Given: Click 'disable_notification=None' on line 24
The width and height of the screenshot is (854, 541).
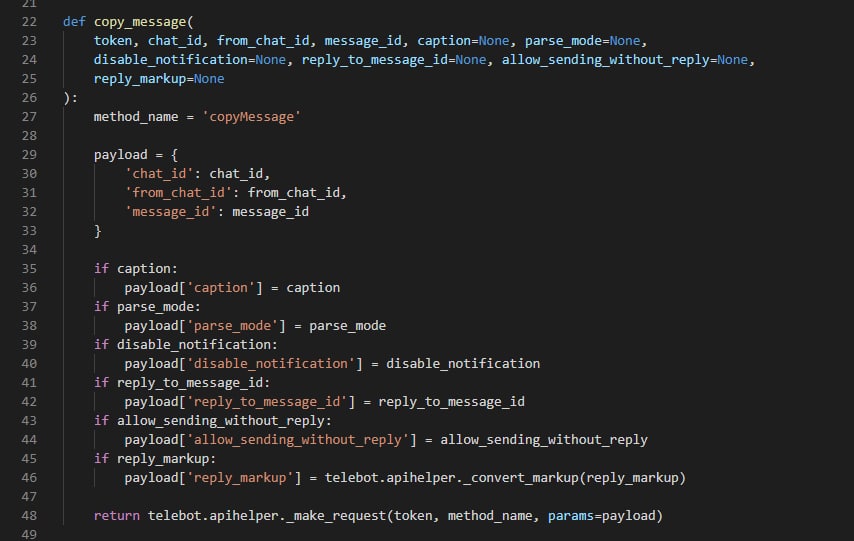Looking at the screenshot, I should (x=190, y=60).
